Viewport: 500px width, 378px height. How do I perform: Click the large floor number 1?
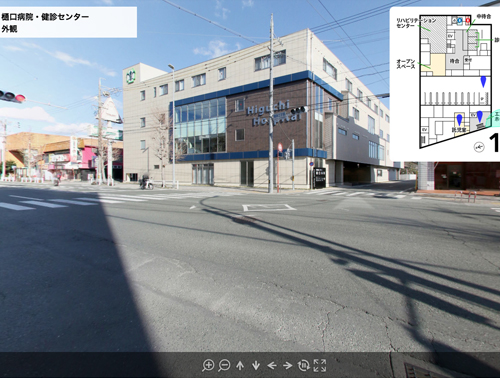[x=495, y=143]
